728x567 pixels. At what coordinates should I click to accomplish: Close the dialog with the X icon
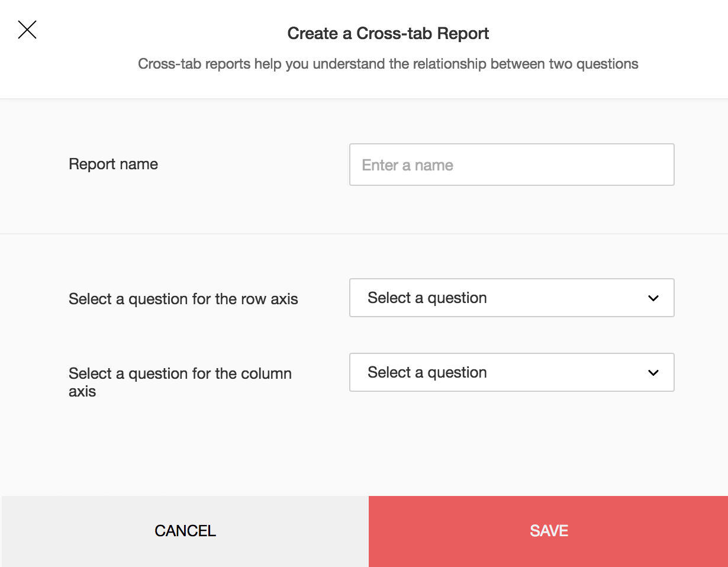point(27,30)
